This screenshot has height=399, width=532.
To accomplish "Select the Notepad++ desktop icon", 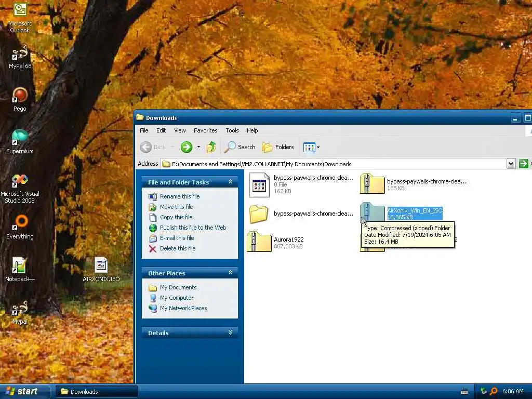I will (x=20, y=270).
